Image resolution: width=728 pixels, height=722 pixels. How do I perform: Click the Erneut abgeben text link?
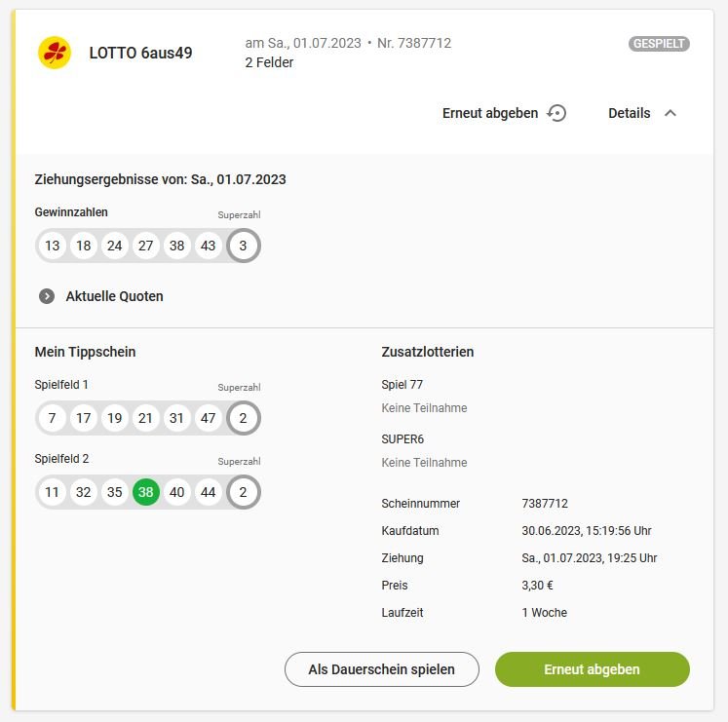pyautogui.click(x=490, y=113)
